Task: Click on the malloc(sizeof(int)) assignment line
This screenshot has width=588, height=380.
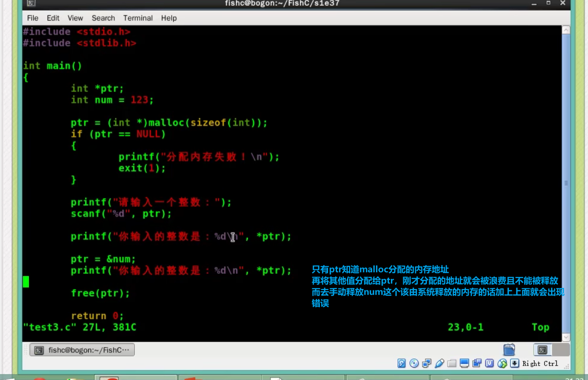Action: point(169,123)
